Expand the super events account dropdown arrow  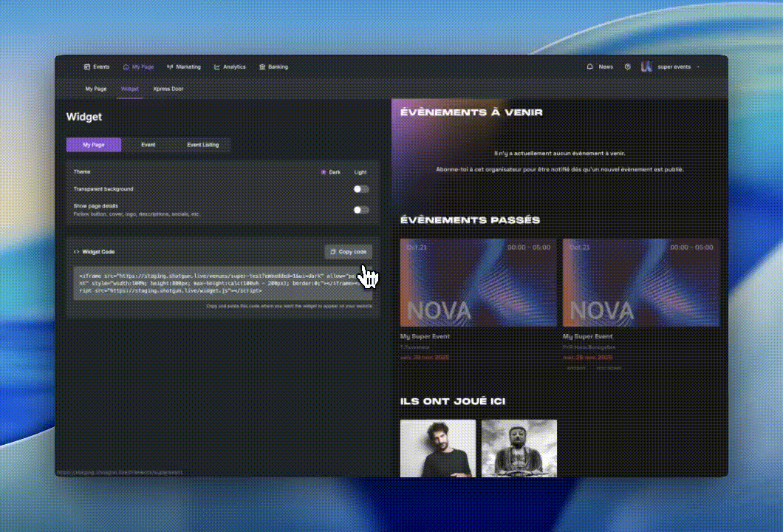click(698, 67)
